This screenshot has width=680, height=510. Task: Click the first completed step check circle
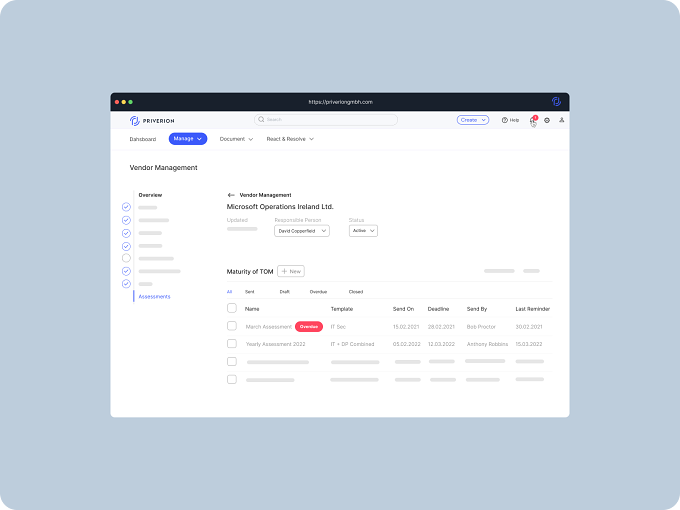[x=126, y=207]
